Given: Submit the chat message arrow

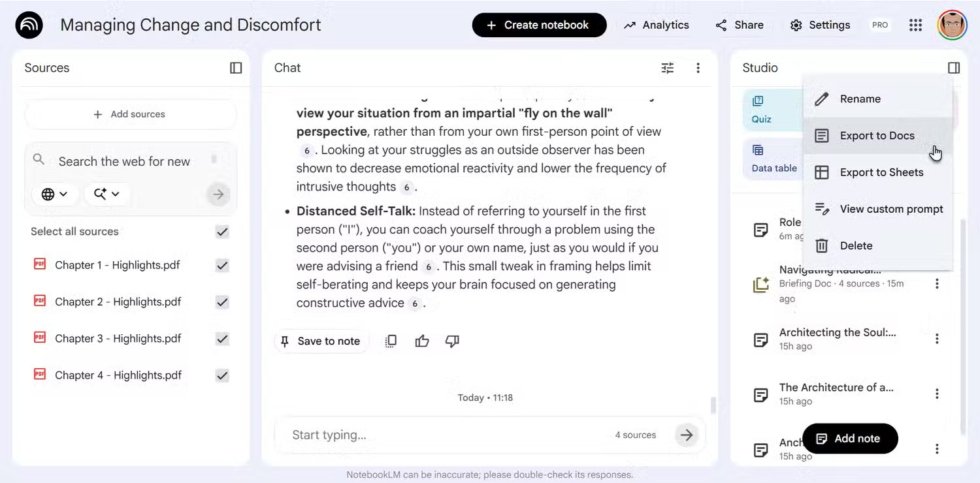Looking at the screenshot, I should coord(686,435).
